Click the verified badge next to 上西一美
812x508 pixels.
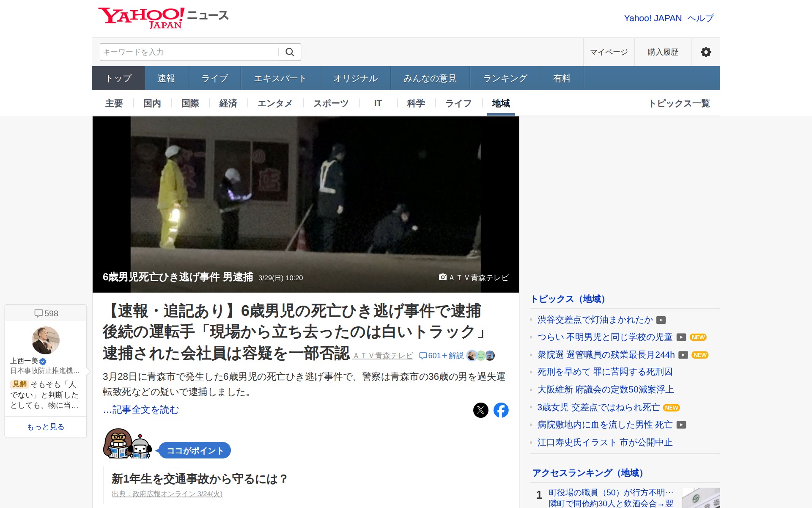tap(42, 362)
